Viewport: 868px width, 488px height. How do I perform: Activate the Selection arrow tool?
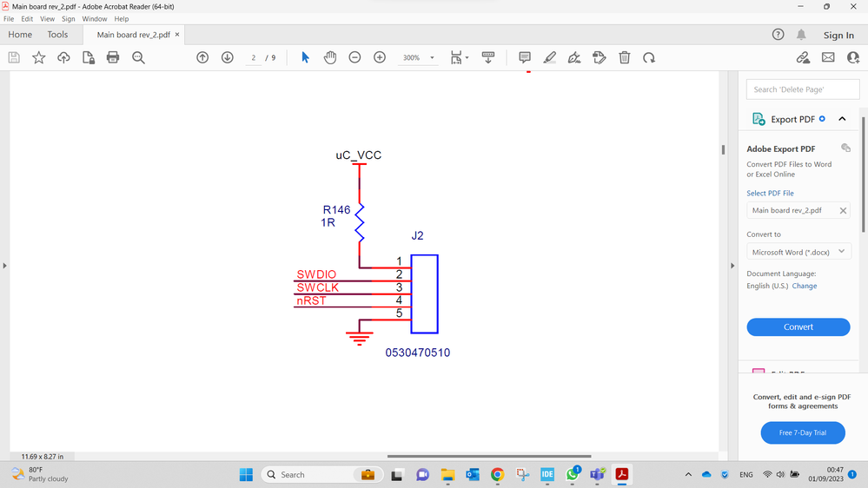coord(305,57)
